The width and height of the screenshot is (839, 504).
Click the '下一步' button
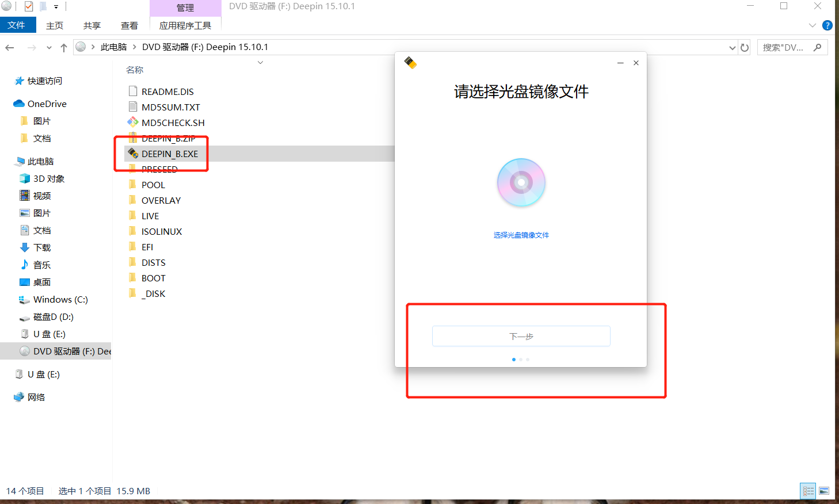point(521,336)
